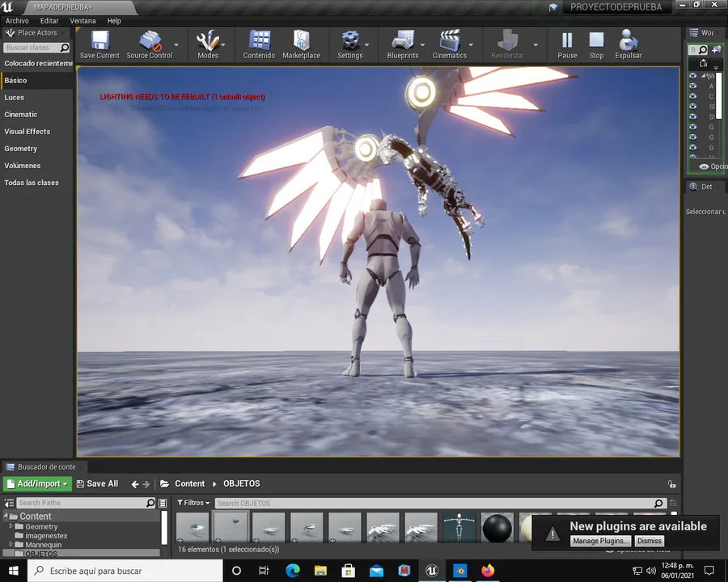
Task: Click the Search Paths magnifier icon
Action: click(x=150, y=503)
